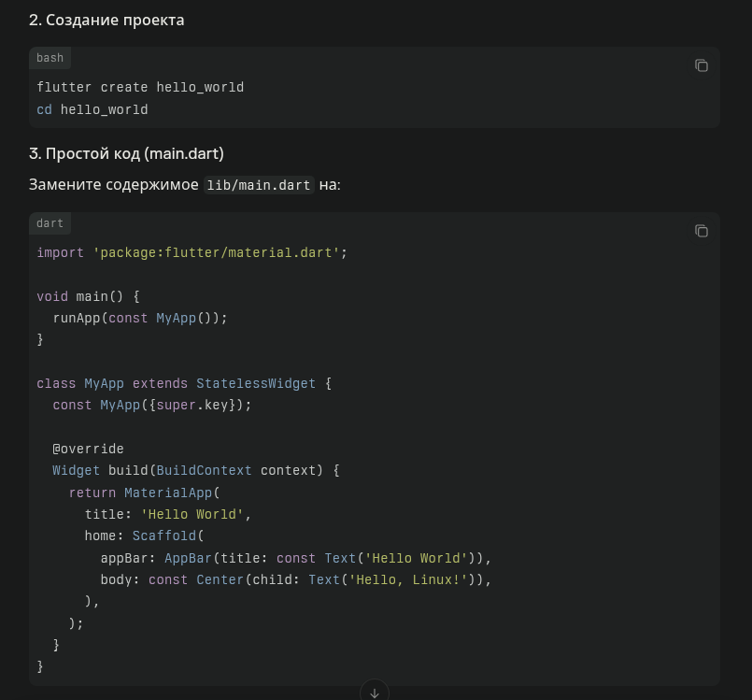The height and width of the screenshot is (700, 752).
Task: Click the "cd hello_world" command line
Action: [92, 109]
